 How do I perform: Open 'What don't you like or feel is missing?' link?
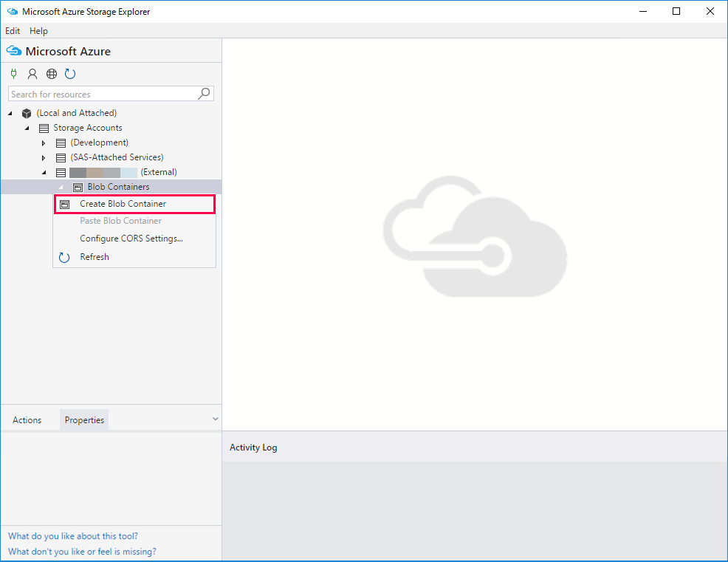82,552
